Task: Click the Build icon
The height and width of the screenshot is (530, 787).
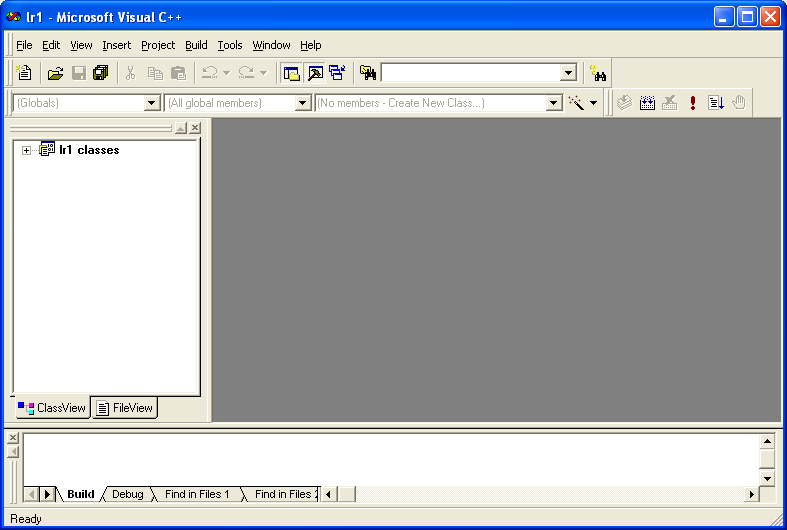Action: (x=647, y=103)
